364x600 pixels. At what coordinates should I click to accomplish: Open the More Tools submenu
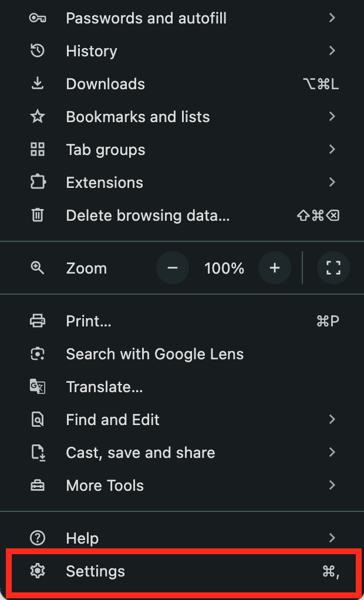[x=332, y=486]
